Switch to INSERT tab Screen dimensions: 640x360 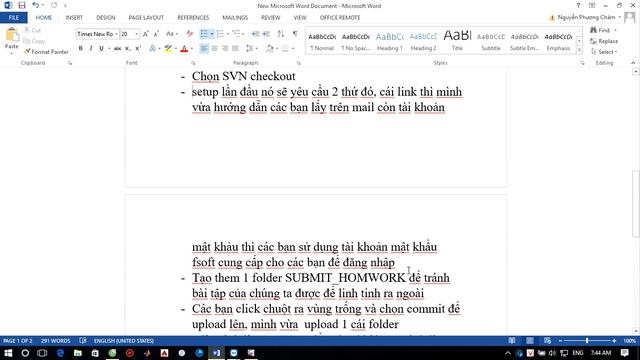click(74, 18)
